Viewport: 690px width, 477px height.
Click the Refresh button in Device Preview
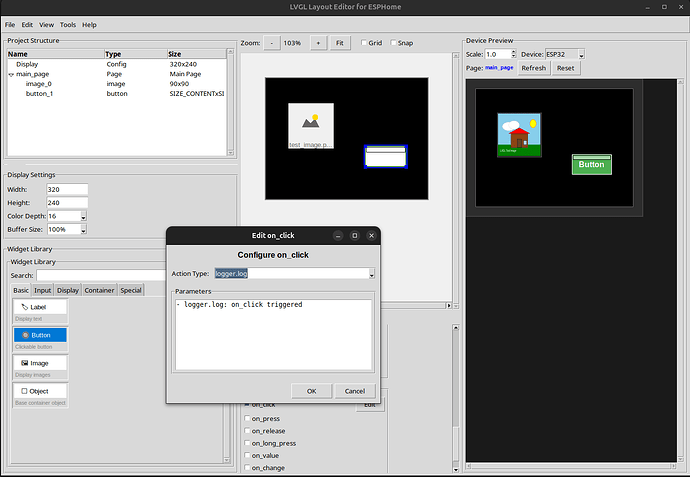coord(533,68)
